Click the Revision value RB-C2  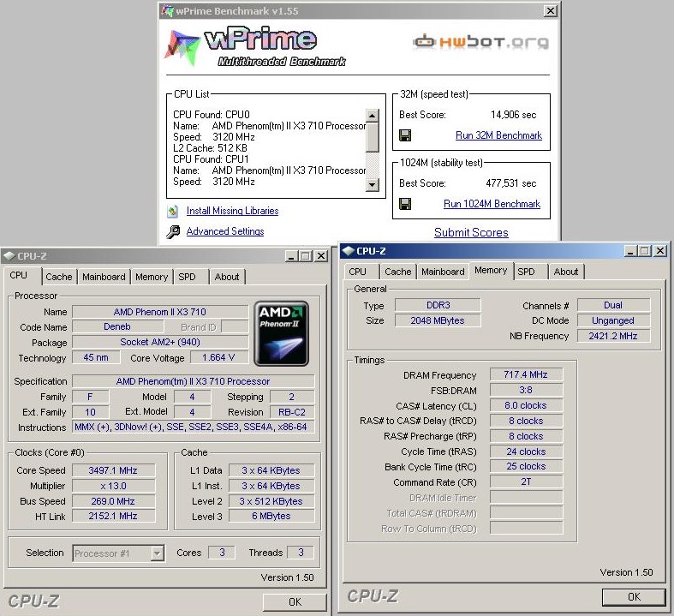pyautogui.click(x=292, y=412)
